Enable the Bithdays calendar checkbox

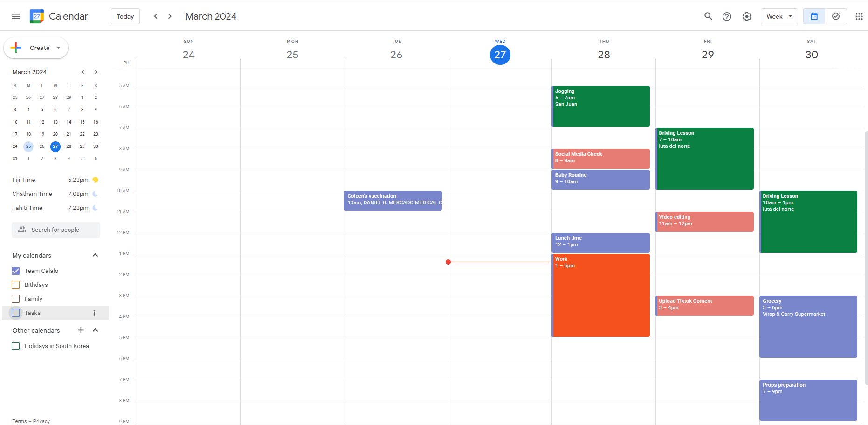[x=16, y=285]
